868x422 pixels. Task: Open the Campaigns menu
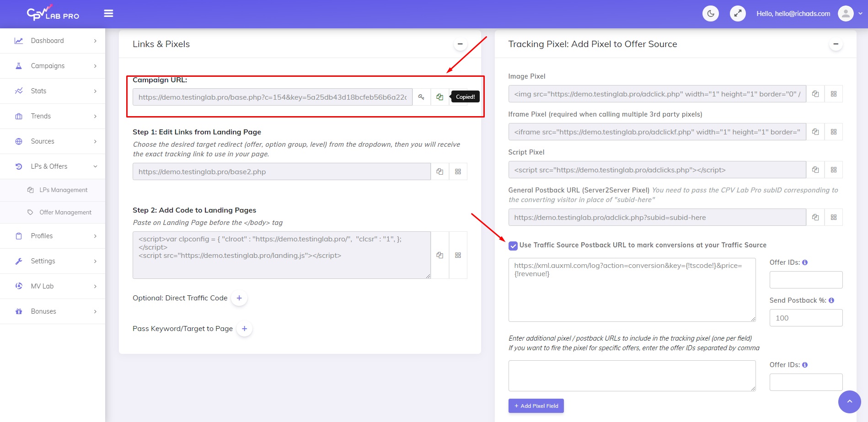pyautogui.click(x=53, y=66)
